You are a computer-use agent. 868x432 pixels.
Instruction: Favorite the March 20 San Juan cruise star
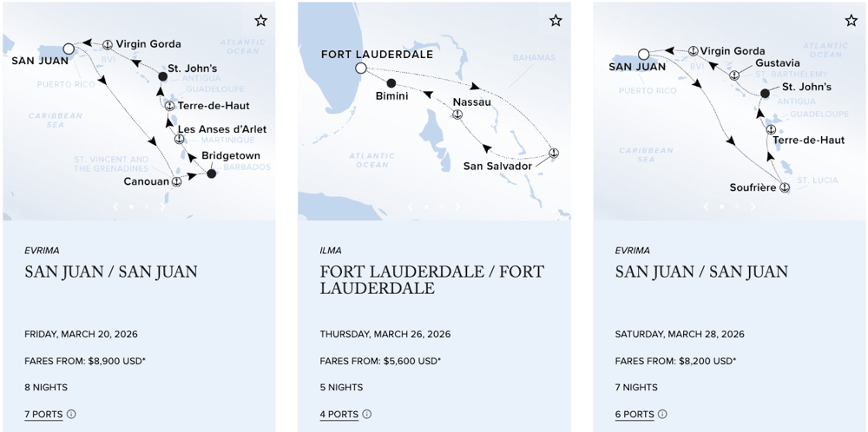click(260, 20)
